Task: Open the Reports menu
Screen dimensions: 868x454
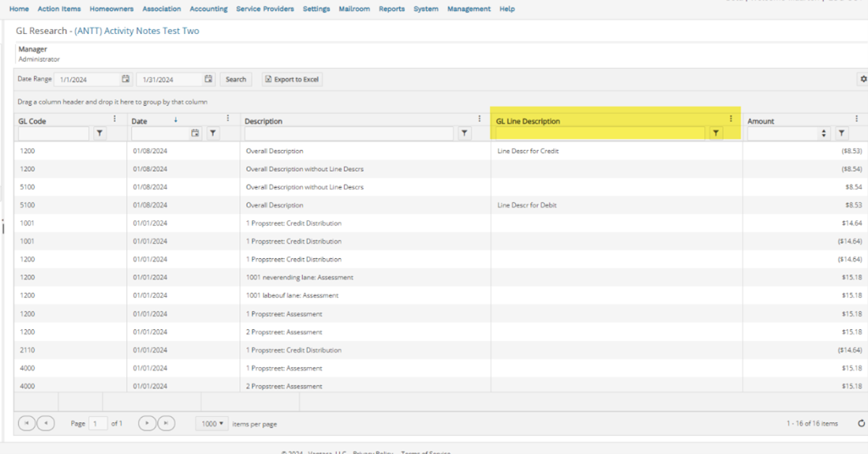Action: click(391, 9)
